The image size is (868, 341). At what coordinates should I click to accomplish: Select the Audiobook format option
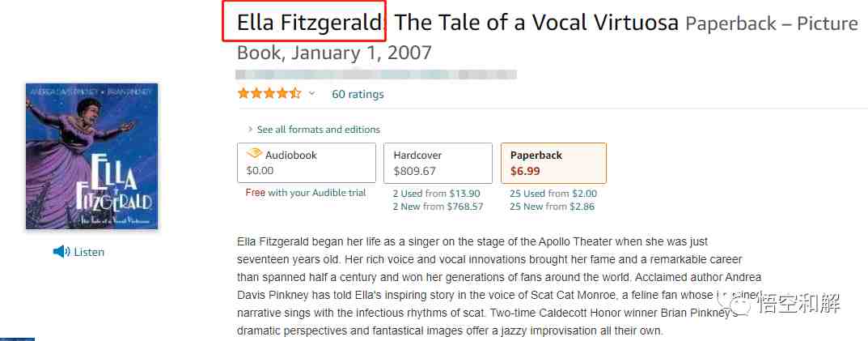[x=306, y=163]
